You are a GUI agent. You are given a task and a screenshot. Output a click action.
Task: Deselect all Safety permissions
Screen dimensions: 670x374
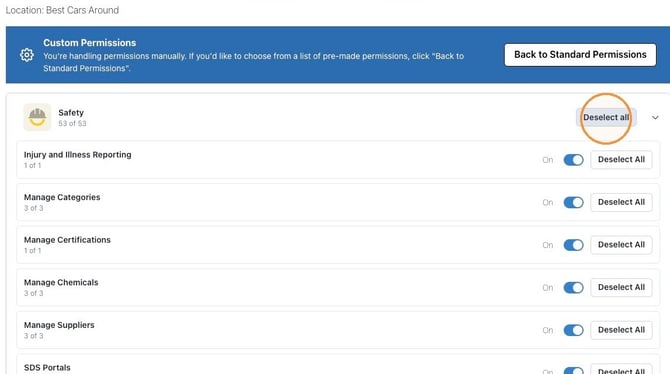coord(606,118)
